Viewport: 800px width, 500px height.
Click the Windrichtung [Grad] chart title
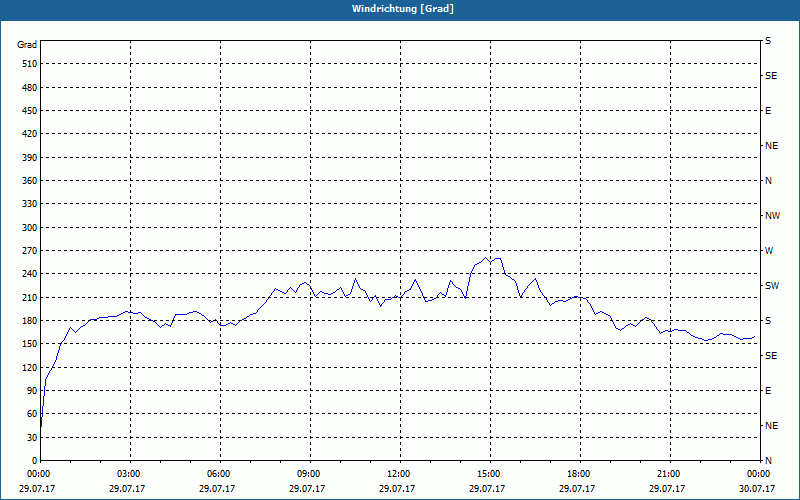tap(403, 9)
